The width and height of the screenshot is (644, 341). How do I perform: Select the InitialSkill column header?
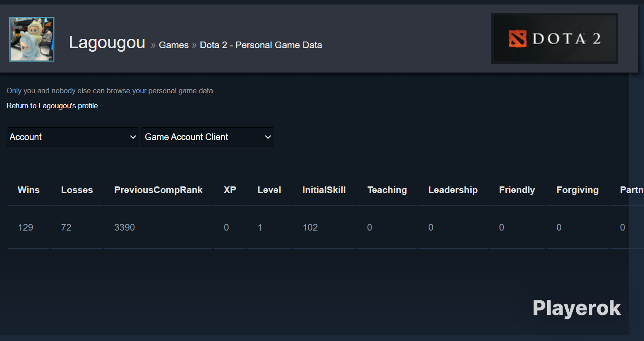point(324,190)
